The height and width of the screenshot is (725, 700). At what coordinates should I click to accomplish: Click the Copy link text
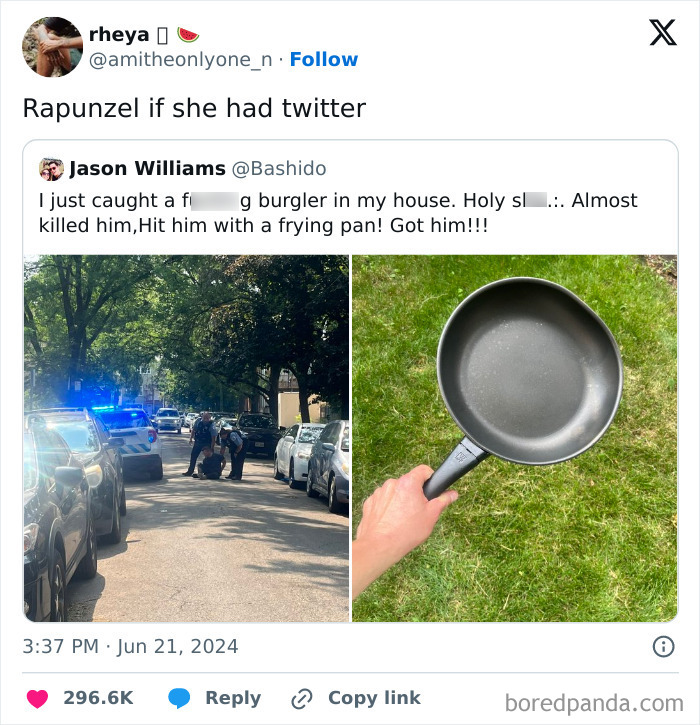tap(375, 698)
